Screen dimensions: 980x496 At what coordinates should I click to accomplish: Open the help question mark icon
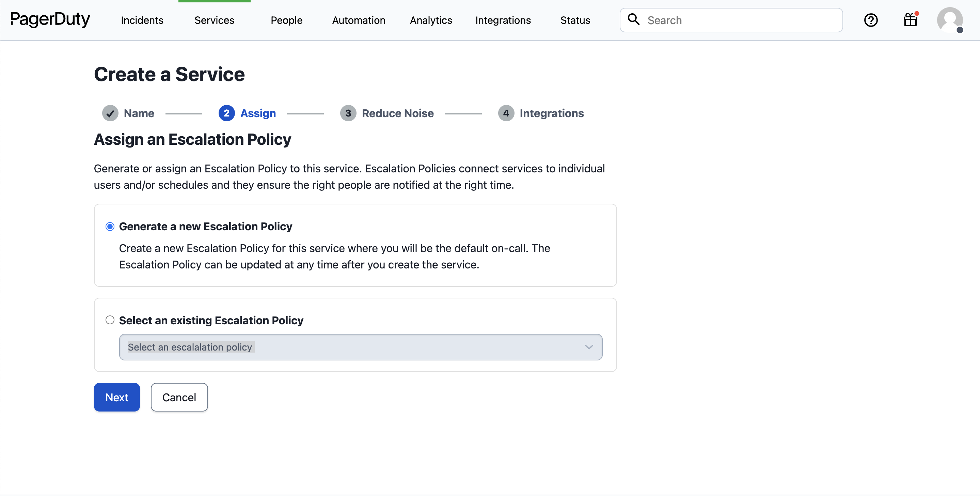pos(870,20)
